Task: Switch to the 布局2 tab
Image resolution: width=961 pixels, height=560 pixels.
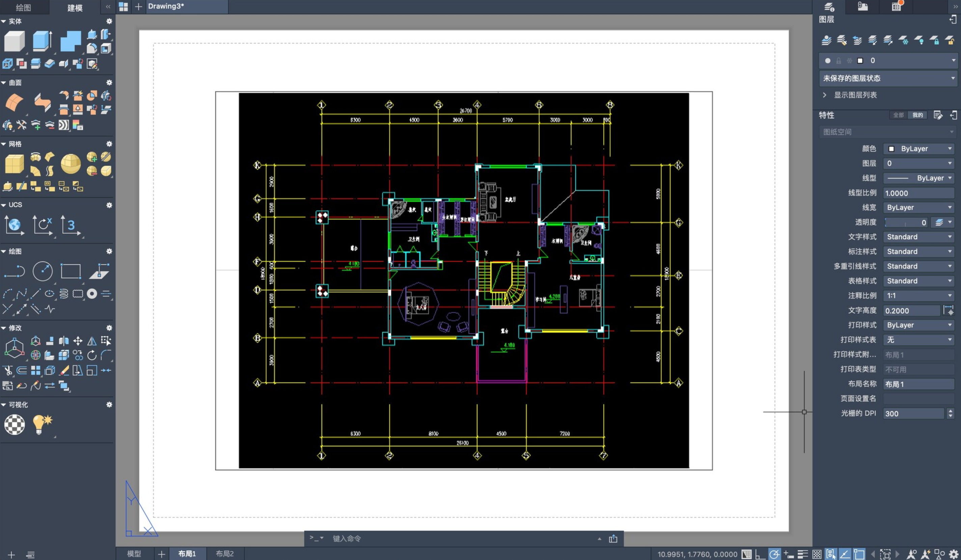Action: click(x=225, y=554)
